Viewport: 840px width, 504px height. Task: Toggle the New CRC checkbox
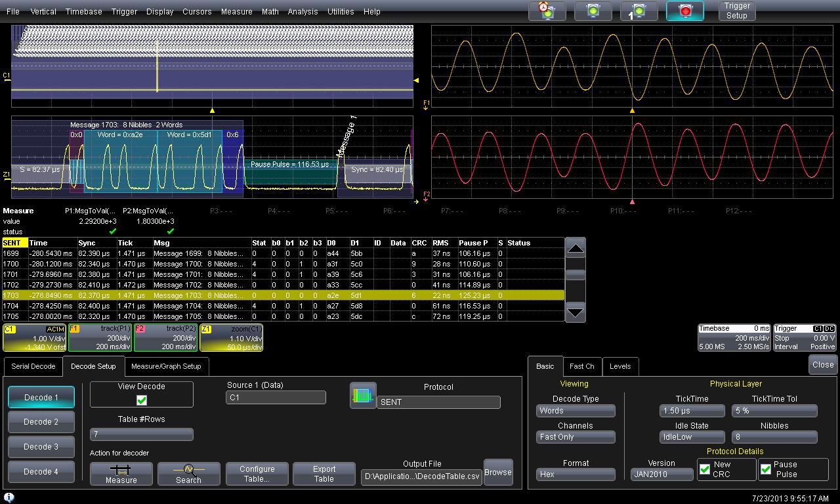(x=705, y=469)
